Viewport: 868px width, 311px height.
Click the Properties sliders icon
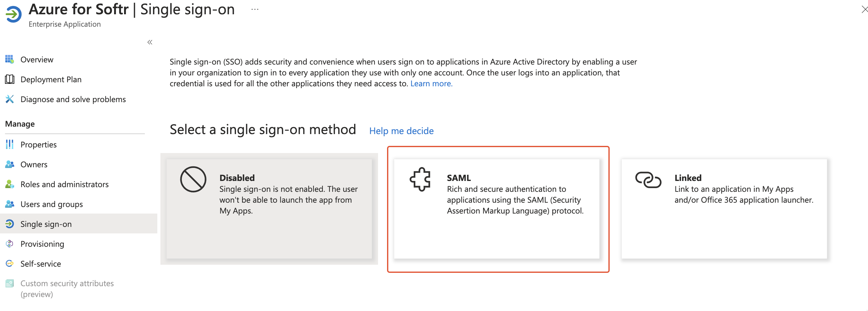pos(10,144)
